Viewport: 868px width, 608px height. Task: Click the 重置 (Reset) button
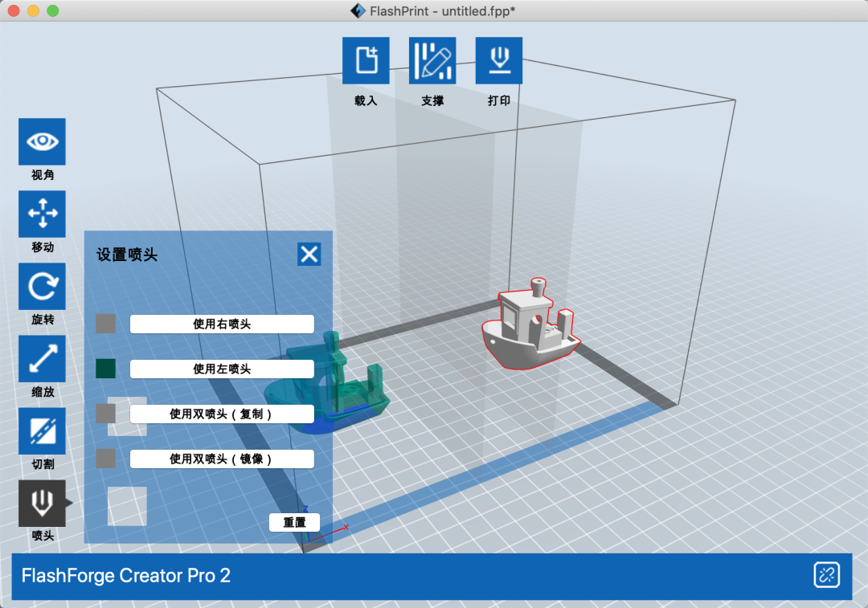tap(294, 522)
